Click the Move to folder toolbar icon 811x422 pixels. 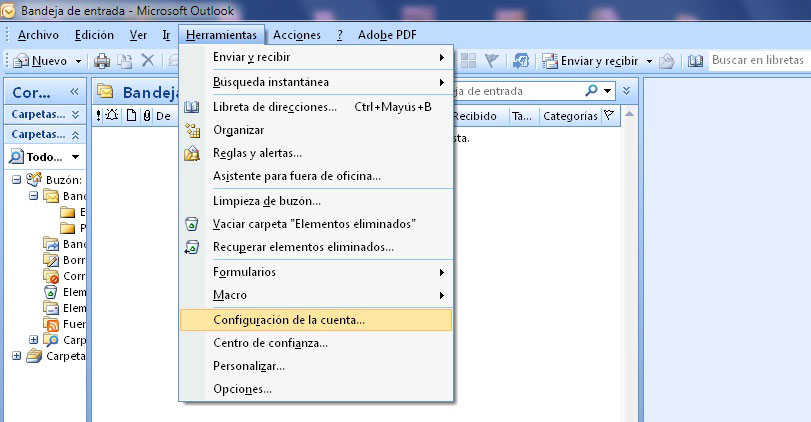coord(124,61)
